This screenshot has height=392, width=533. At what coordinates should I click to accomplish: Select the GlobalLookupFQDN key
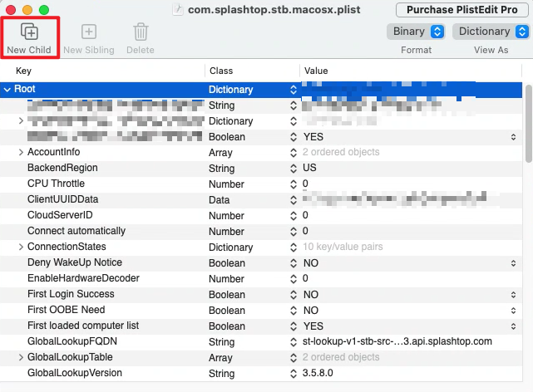[72, 341]
